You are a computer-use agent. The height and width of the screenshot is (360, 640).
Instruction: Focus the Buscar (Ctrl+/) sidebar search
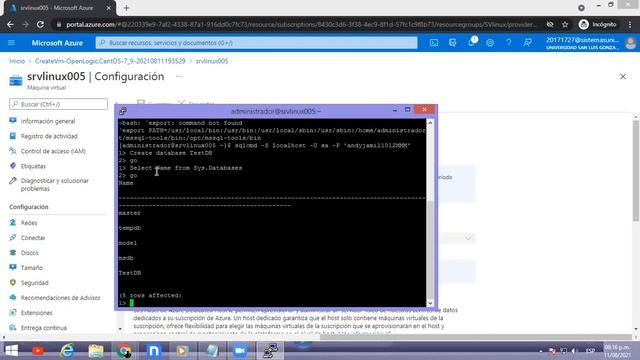coord(58,104)
